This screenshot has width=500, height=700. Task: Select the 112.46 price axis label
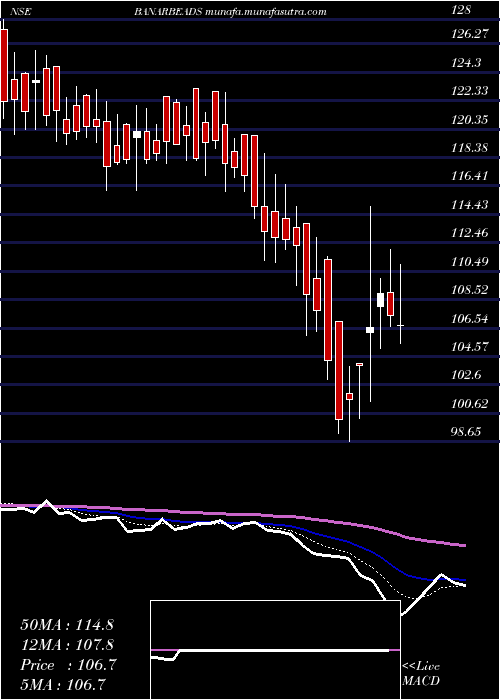pos(468,233)
